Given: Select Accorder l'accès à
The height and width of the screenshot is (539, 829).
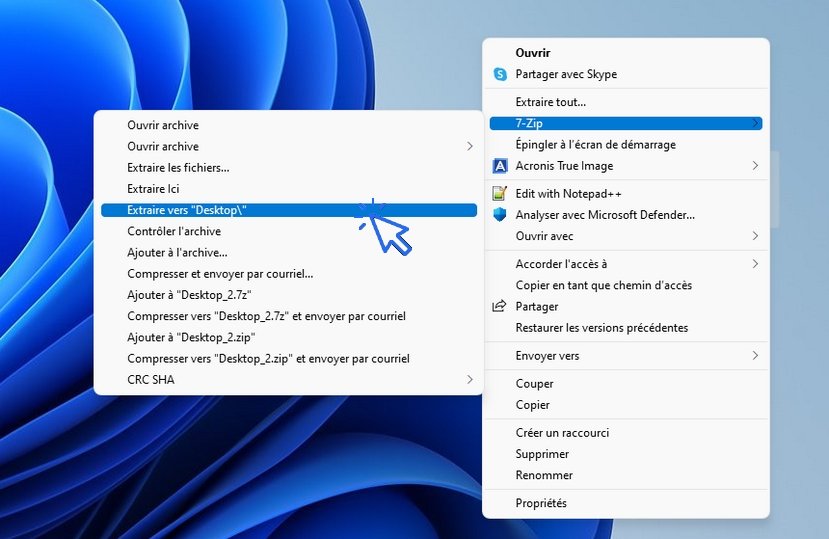Looking at the screenshot, I should point(625,263).
